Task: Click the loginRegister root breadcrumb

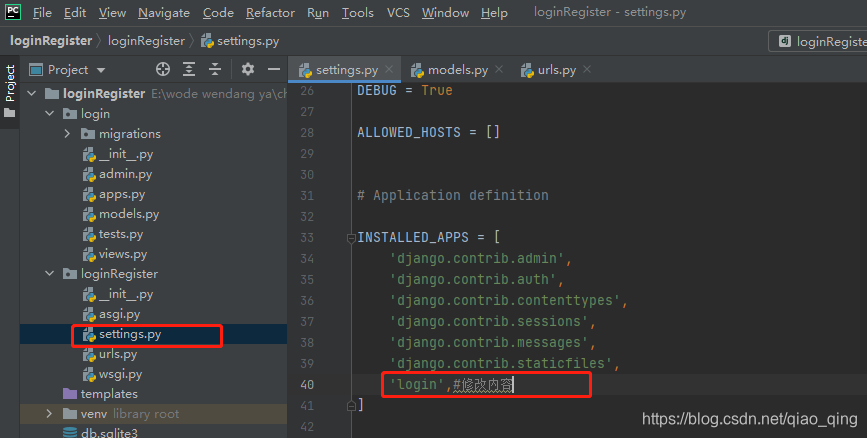Action: click(x=51, y=41)
